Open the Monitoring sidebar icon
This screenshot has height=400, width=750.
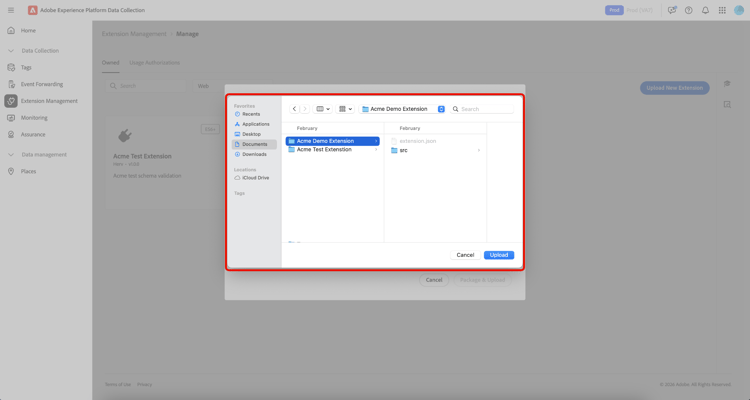11,118
